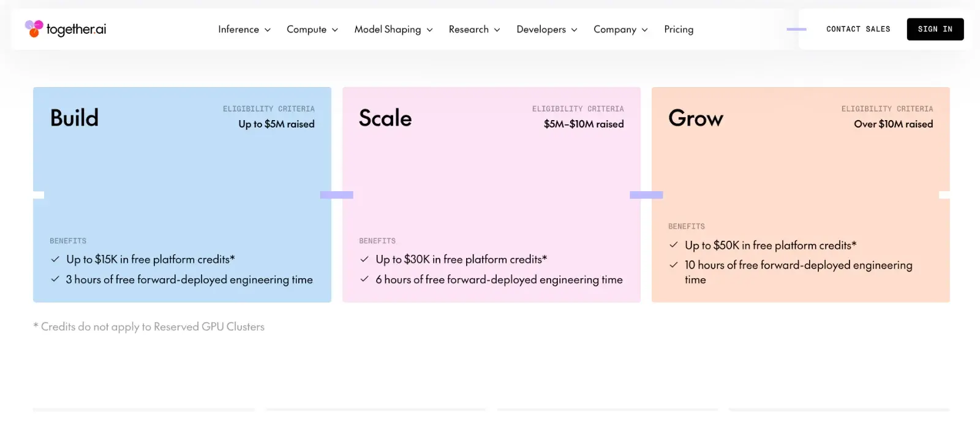This screenshot has width=980, height=432.
Task: Click the Benefits label in Grow card
Action: tap(687, 226)
